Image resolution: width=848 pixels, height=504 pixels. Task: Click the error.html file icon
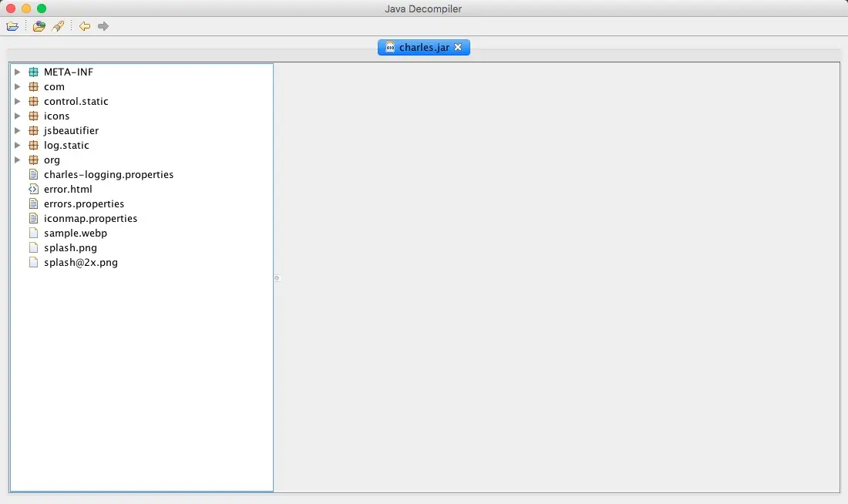[33, 189]
